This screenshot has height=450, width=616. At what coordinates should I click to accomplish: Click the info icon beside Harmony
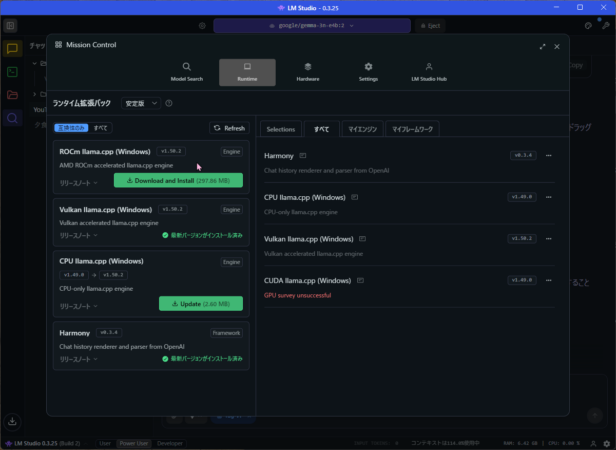click(302, 156)
